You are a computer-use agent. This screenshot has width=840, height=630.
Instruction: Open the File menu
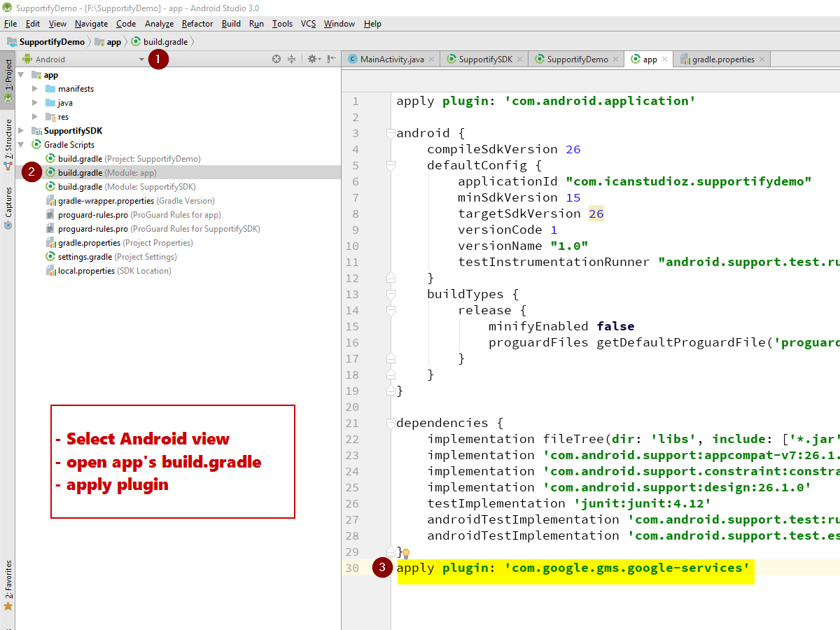click(10, 24)
